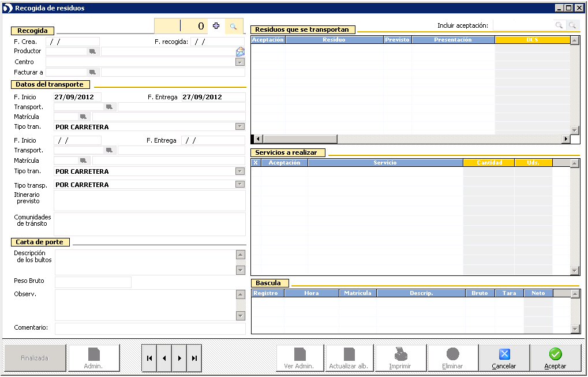Open first Tipo tran. dropdown
This screenshot has height=377, width=588.
pyautogui.click(x=240, y=126)
